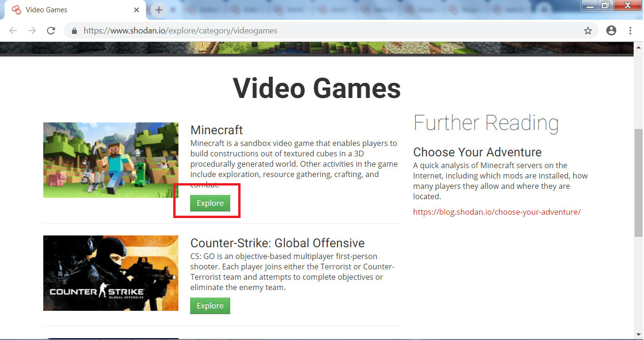Explore Minecraft servers
644x340 pixels.
click(210, 203)
